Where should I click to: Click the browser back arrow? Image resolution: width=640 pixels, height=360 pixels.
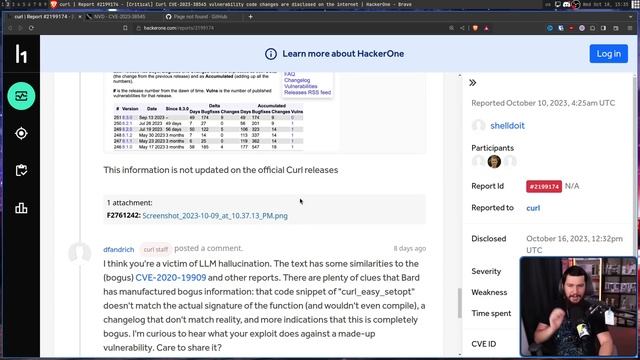pyautogui.click(x=10, y=28)
